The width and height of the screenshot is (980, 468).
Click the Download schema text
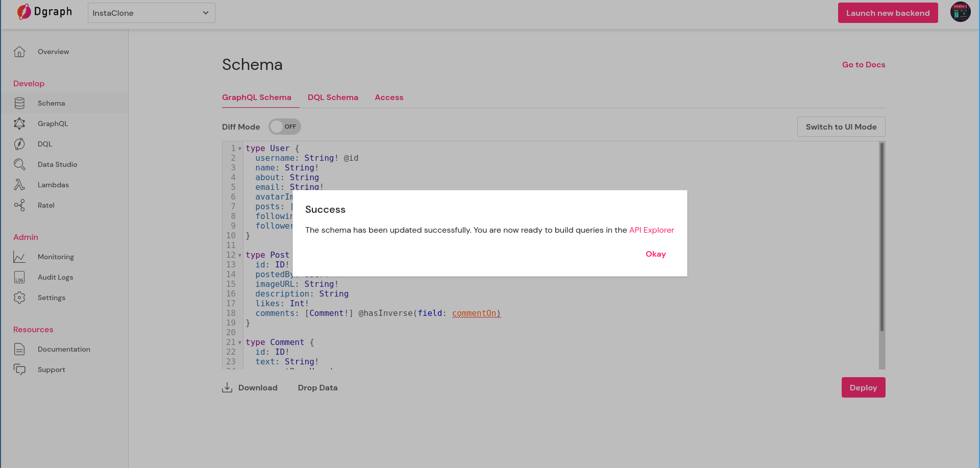258,388
